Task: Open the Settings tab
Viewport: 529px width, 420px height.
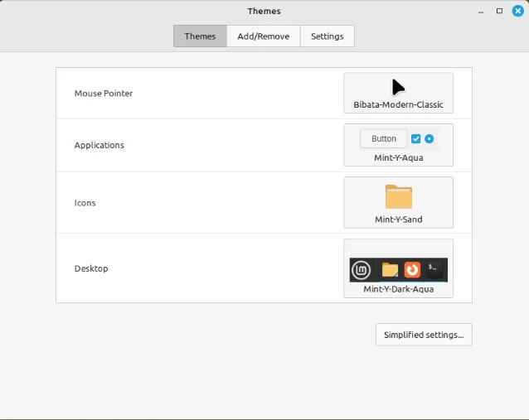Action: [328, 36]
